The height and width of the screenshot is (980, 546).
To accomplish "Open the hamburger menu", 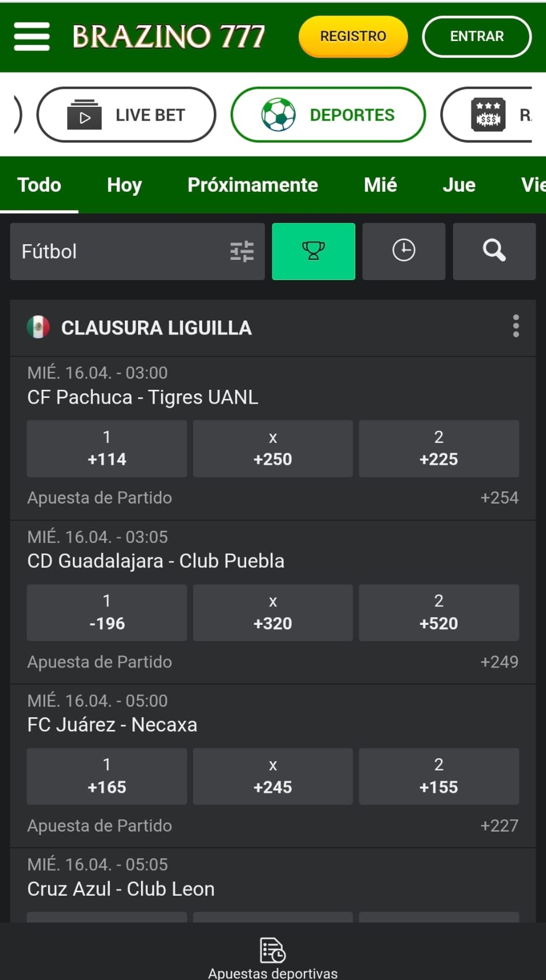I will click(32, 36).
